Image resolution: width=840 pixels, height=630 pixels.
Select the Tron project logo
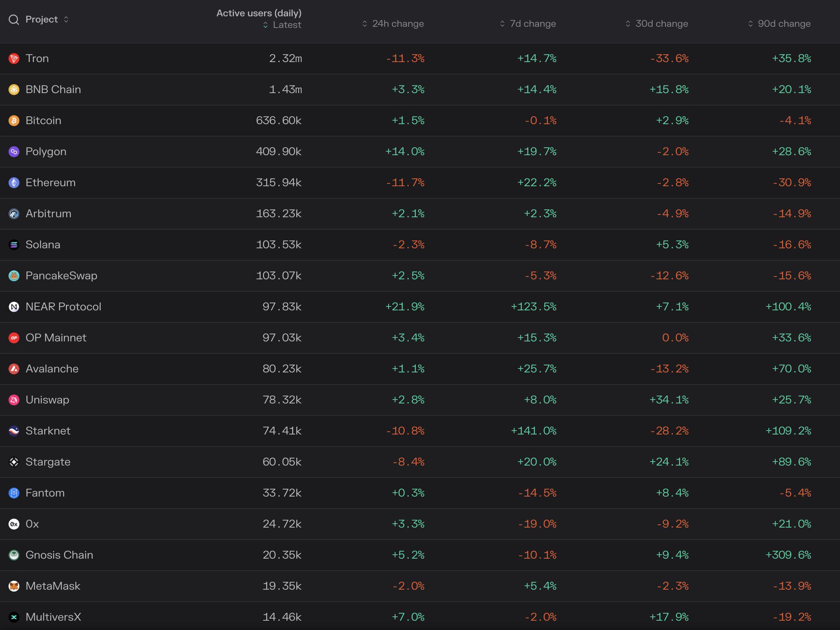click(x=14, y=58)
